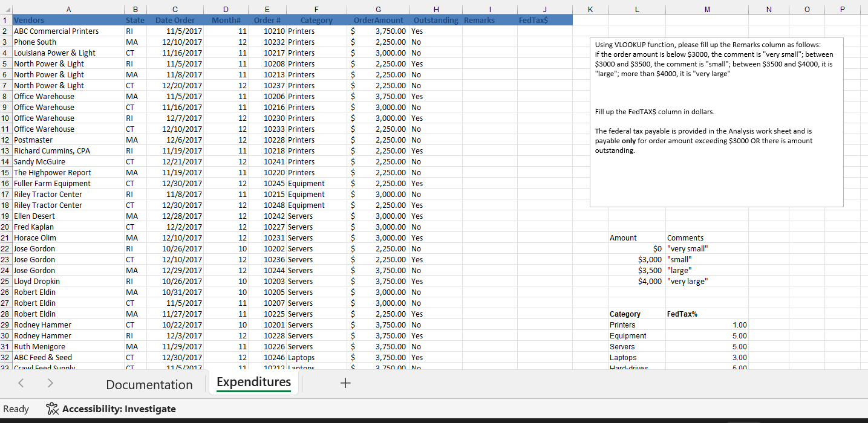This screenshot has height=423, width=868.
Task: Select column G header above OrderAmount
Action: tap(379, 9)
